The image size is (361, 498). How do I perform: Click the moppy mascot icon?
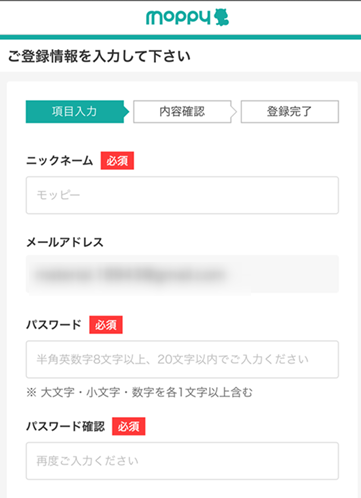pyautogui.click(x=221, y=17)
